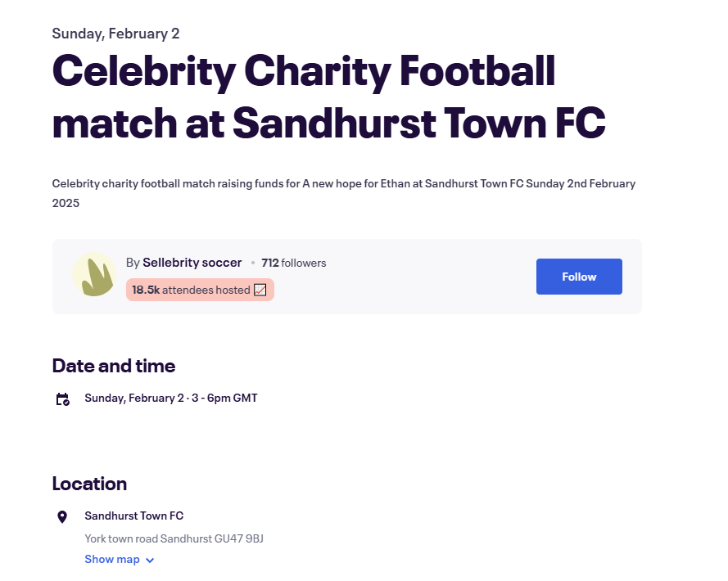Expand the Show map chevron arrow

click(150, 560)
